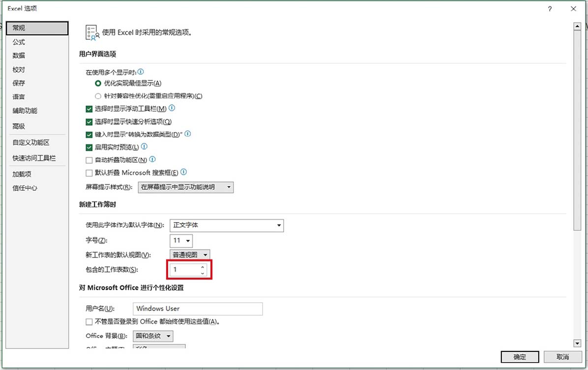Click info icon beside 启用实时预览
The image size is (588, 370).
[144, 146]
